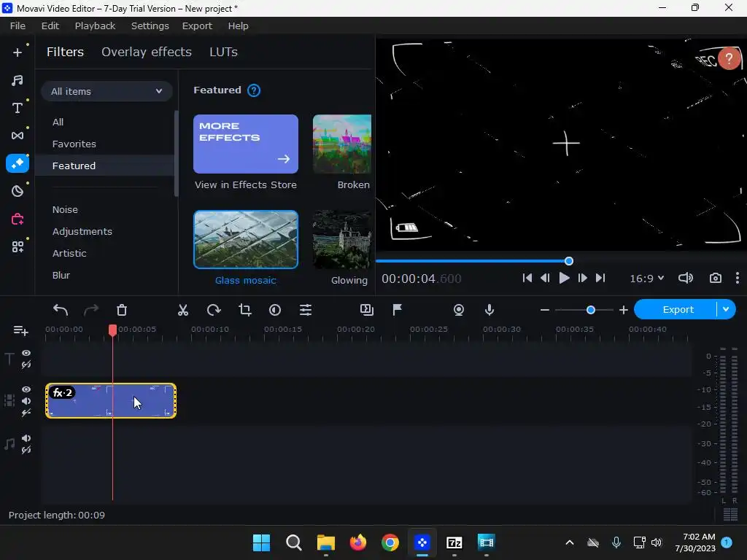The width and height of the screenshot is (747, 560).
Task: Open the Stickers clock-shaped panel icon
Action: click(18, 192)
